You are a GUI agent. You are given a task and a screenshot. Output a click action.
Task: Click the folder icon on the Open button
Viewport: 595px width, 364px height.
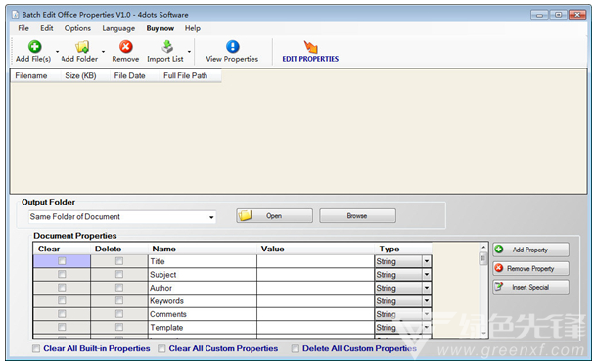point(245,215)
